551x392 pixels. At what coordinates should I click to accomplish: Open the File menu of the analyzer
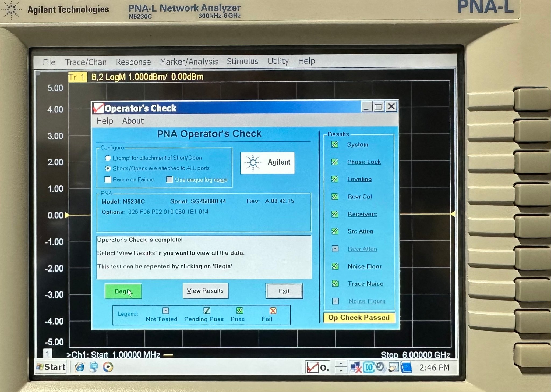click(x=49, y=62)
